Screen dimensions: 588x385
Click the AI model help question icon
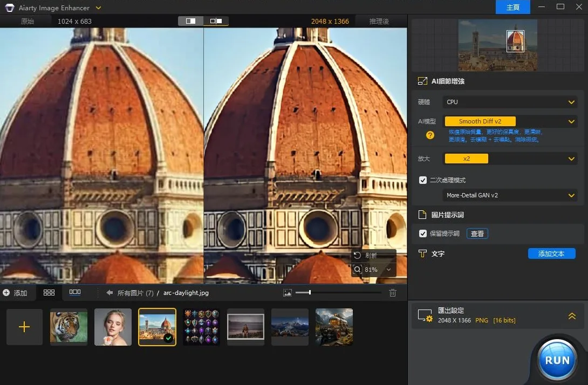430,135
